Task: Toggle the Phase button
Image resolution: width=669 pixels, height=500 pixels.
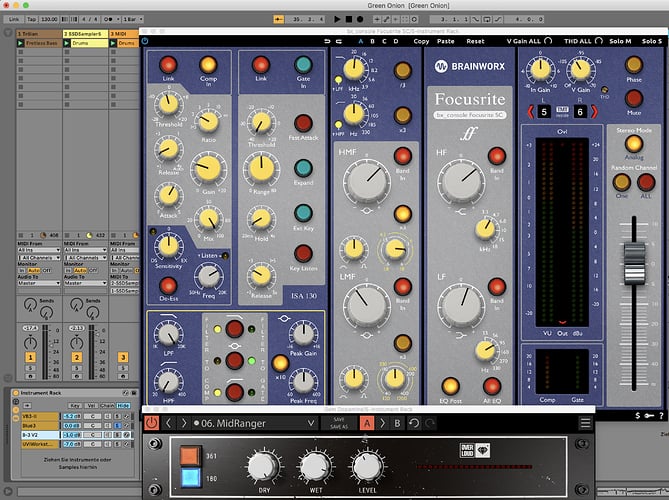Action: coord(634,65)
